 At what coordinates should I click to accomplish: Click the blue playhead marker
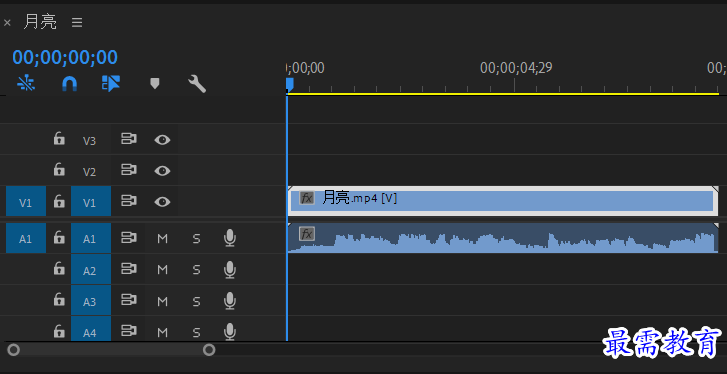[x=289, y=84]
